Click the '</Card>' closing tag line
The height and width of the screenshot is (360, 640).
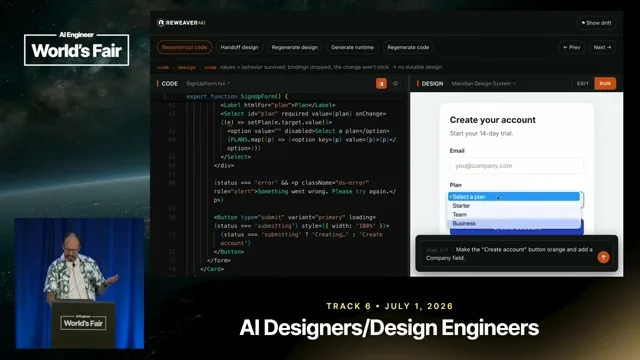pos(212,269)
